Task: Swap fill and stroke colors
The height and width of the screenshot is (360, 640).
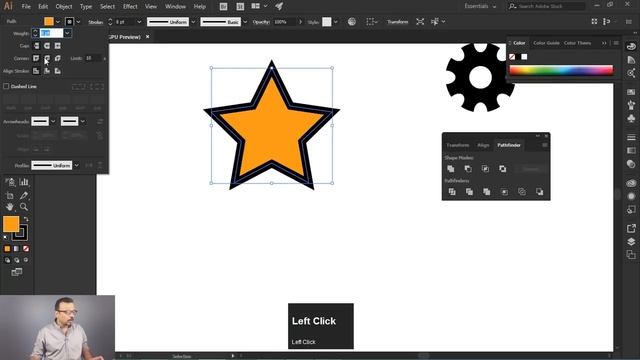Action: pos(26,219)
